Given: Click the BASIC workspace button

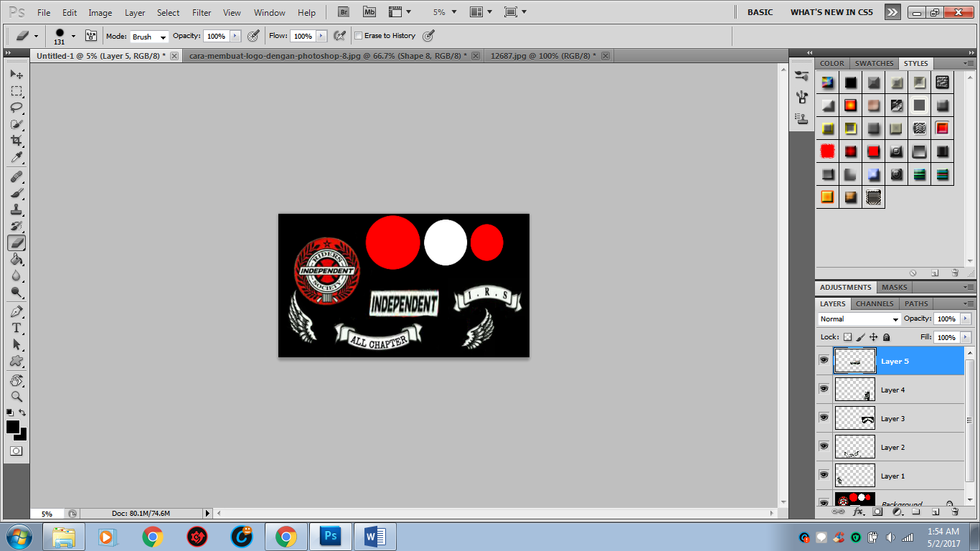Looking at the screenshot, I should (x=760, y=12).
